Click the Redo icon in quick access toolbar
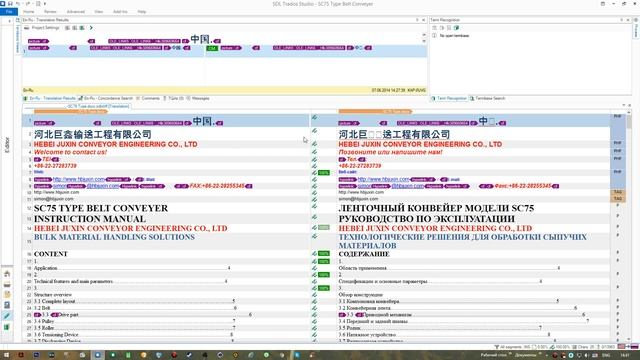This screenshot has width=640, height=360. click(28, 4)
